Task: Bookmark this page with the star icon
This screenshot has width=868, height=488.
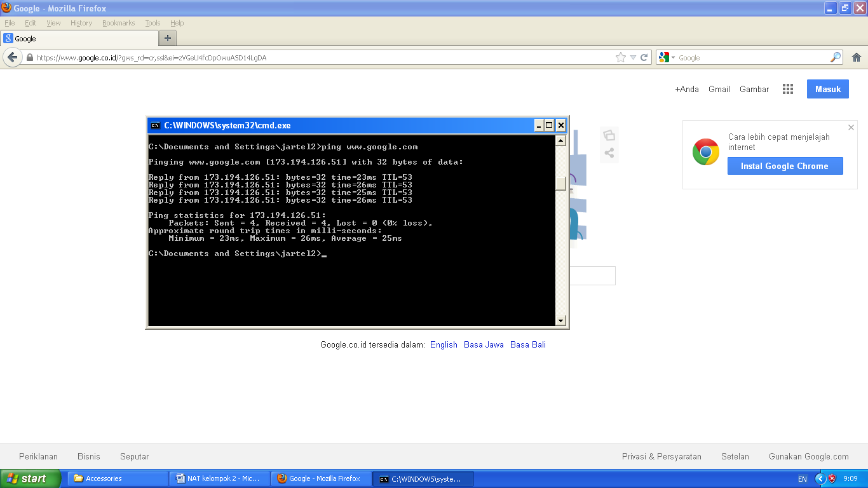Action: pos(620,57)
